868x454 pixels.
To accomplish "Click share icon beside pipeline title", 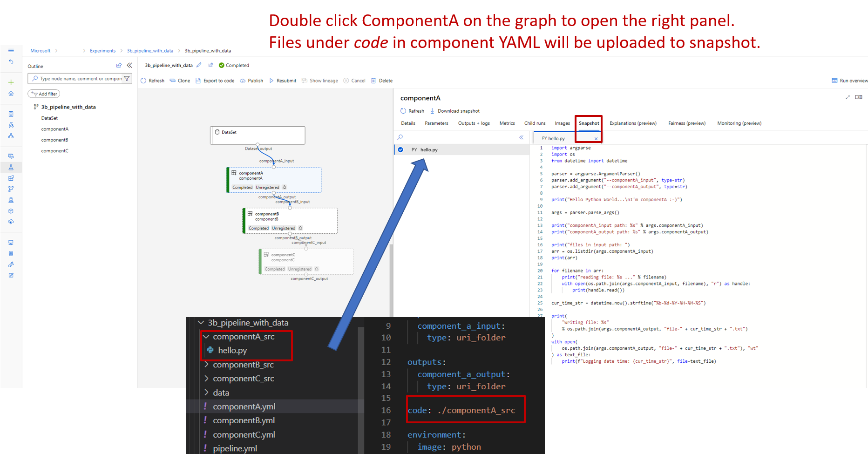I will tap(211, 65).
